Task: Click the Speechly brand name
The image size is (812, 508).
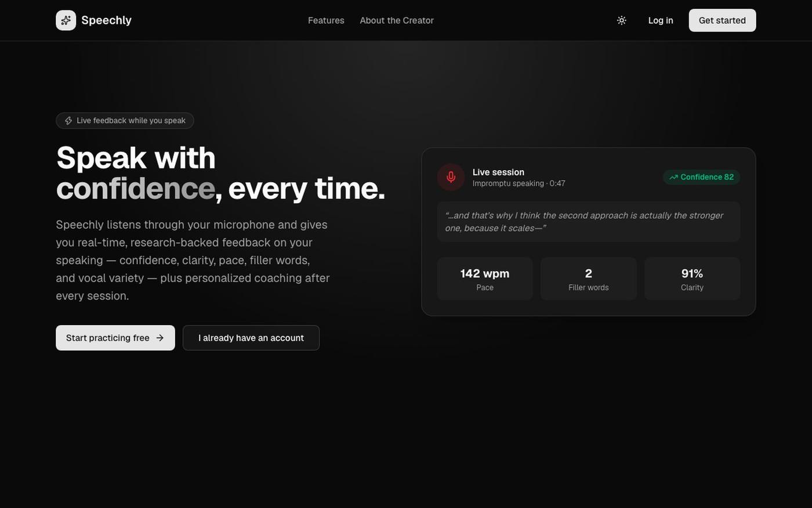Action: 106,20
